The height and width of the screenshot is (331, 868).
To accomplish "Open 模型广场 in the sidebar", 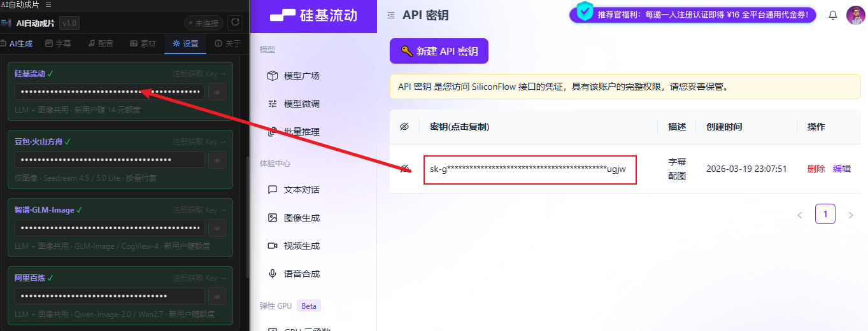I will [x=302, y=76].
